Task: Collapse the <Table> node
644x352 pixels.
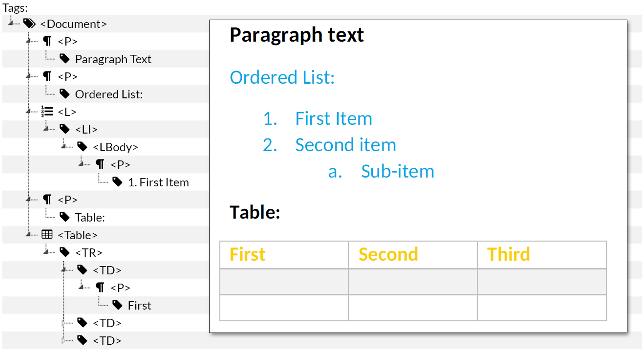Action: point(28,235)
